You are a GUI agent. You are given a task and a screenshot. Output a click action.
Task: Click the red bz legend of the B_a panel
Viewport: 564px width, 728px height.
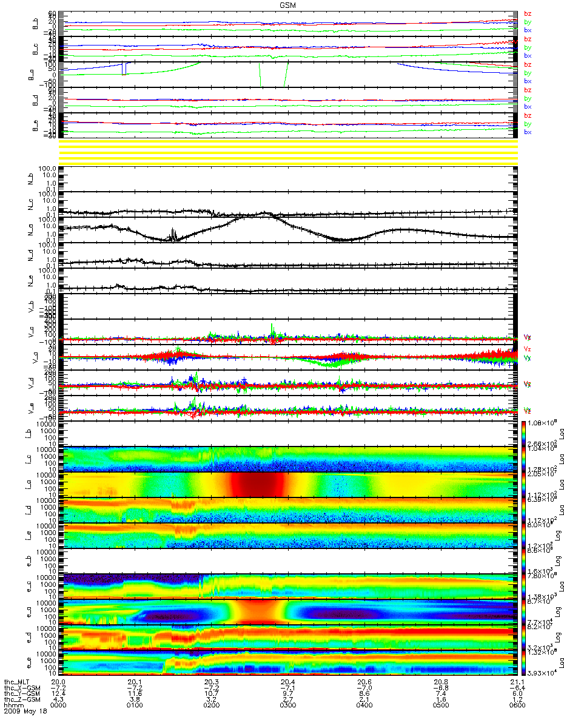528,64
